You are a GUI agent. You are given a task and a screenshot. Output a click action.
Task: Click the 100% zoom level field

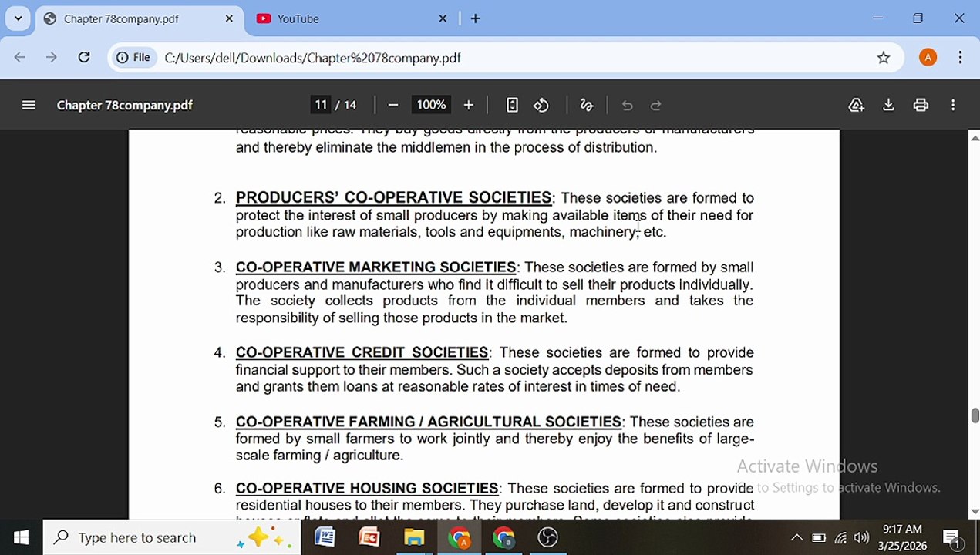[x=431, y=105]
